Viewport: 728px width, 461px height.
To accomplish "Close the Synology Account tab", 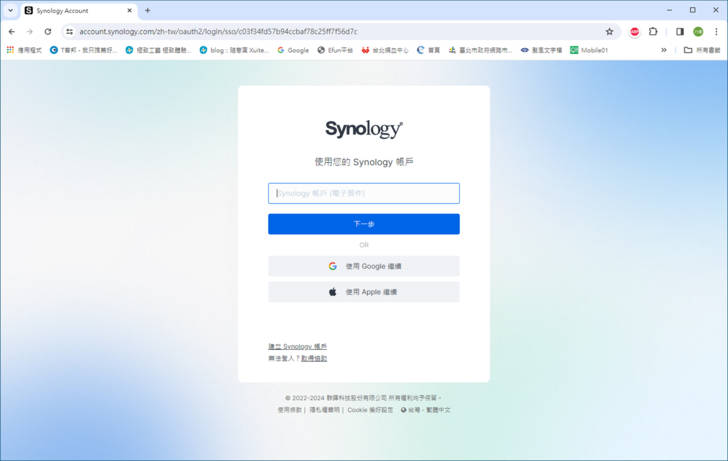I will pyautogui.click(x=130, y=10).
